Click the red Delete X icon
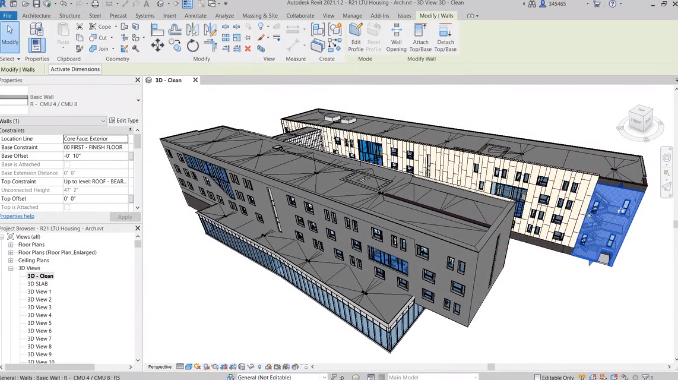This screenshot has width=678, height=380. [x=248, y=48]
